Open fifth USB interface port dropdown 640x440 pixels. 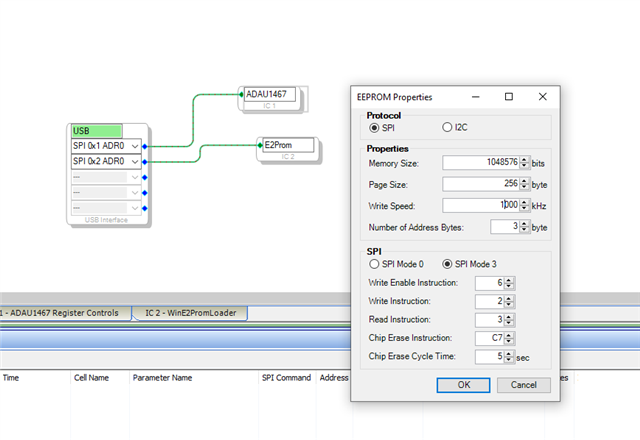pyautogui.click(x=135, y=208)
